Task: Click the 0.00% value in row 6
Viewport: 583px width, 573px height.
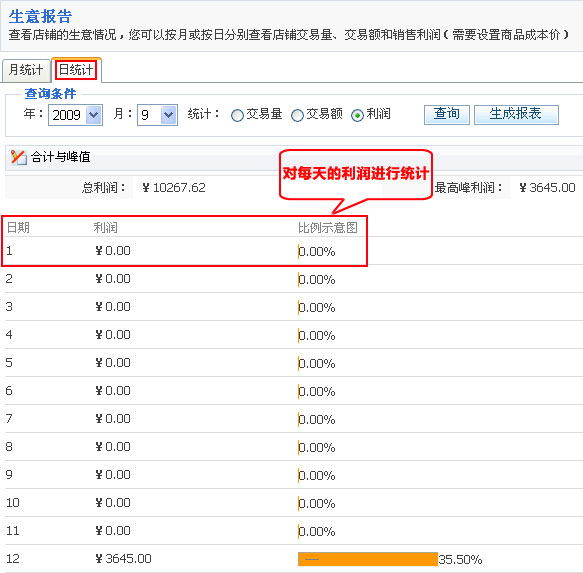Action: point(317,391)
